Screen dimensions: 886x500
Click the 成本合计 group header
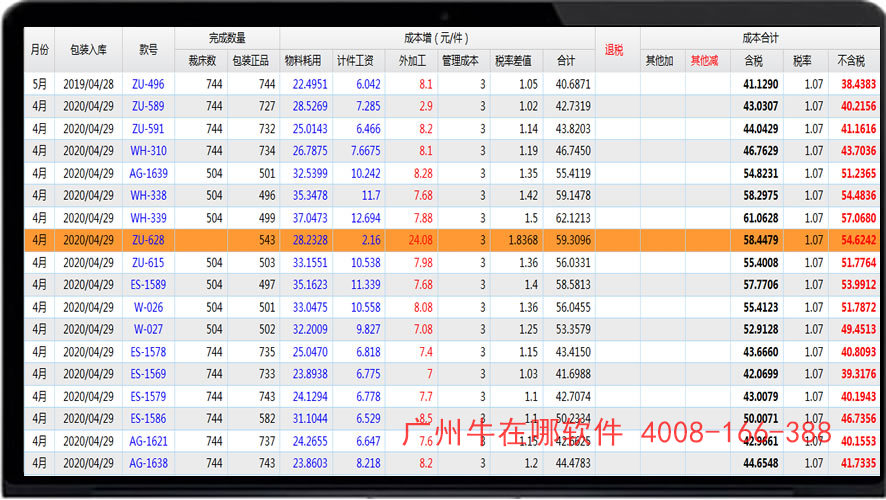pos(760,38)
